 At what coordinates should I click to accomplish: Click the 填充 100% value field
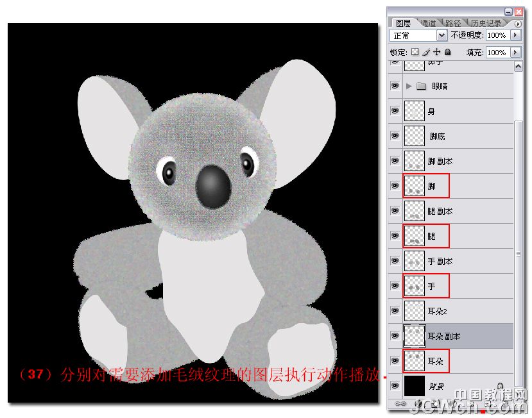pos(498,52)
